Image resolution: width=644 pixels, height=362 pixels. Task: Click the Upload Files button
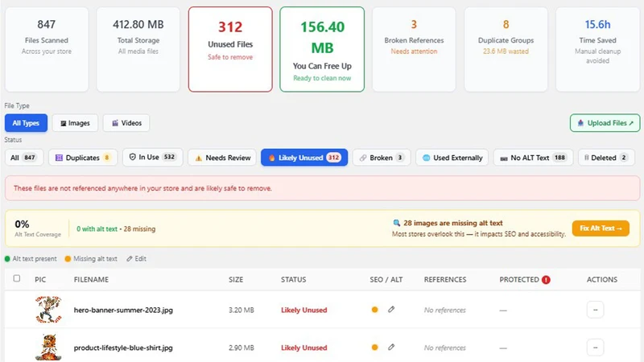[x=605, y=123]
